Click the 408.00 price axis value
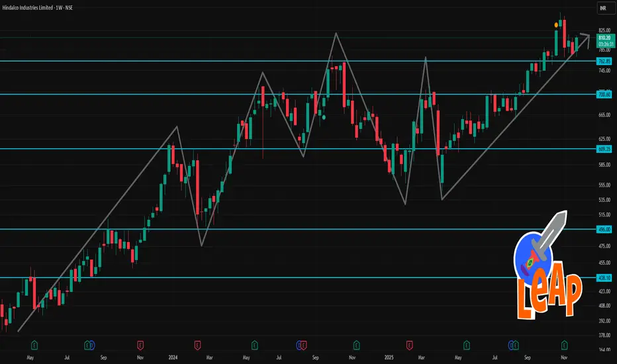This screenshot has width=617, height=364. (x=604, y=306)
